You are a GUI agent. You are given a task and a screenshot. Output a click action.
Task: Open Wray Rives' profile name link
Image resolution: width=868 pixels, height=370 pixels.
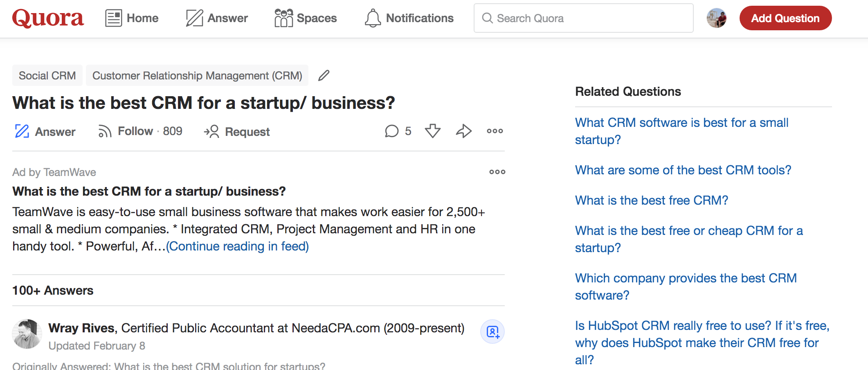pos(81,328)
